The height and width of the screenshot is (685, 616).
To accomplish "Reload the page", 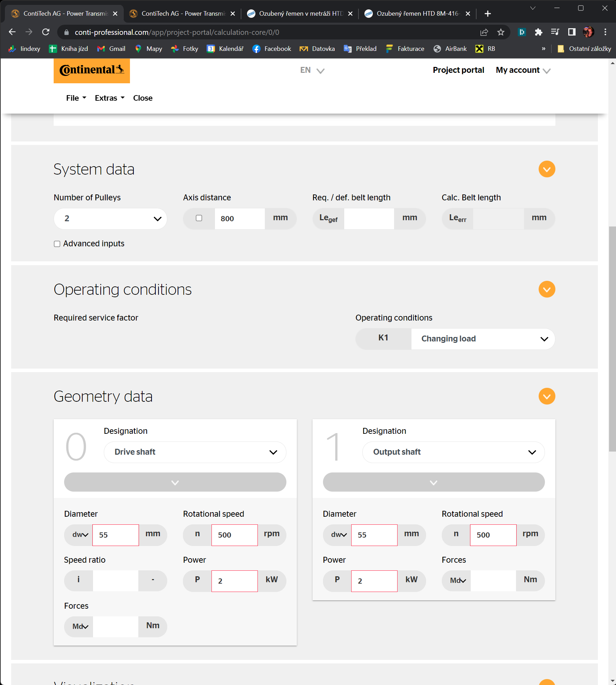I will (46, 32).
